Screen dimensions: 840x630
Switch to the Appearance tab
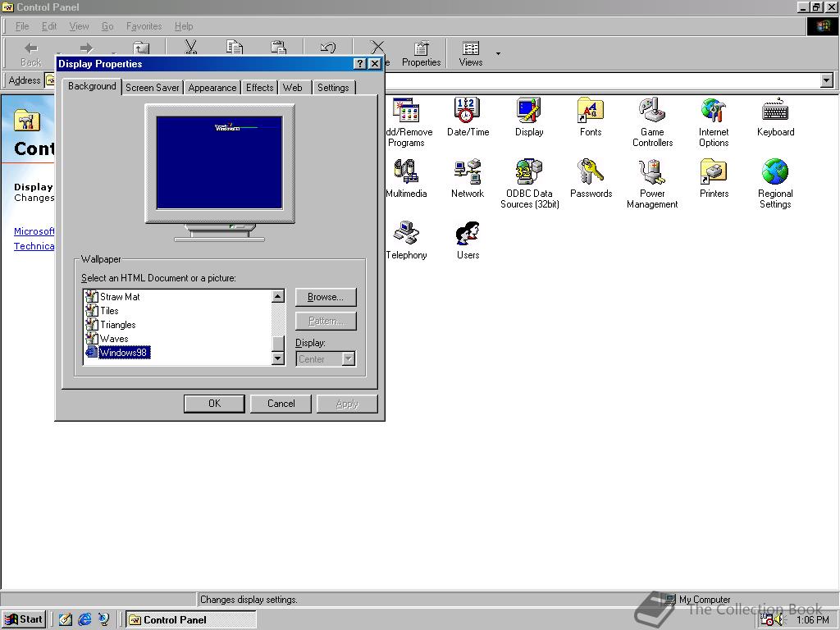tap(212, 88)
